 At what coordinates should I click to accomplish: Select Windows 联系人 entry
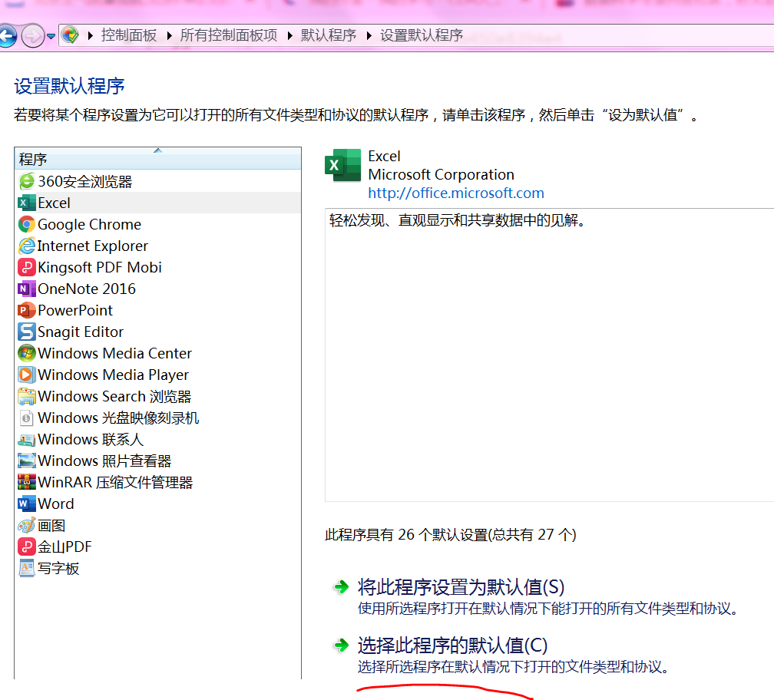[91, 439]
